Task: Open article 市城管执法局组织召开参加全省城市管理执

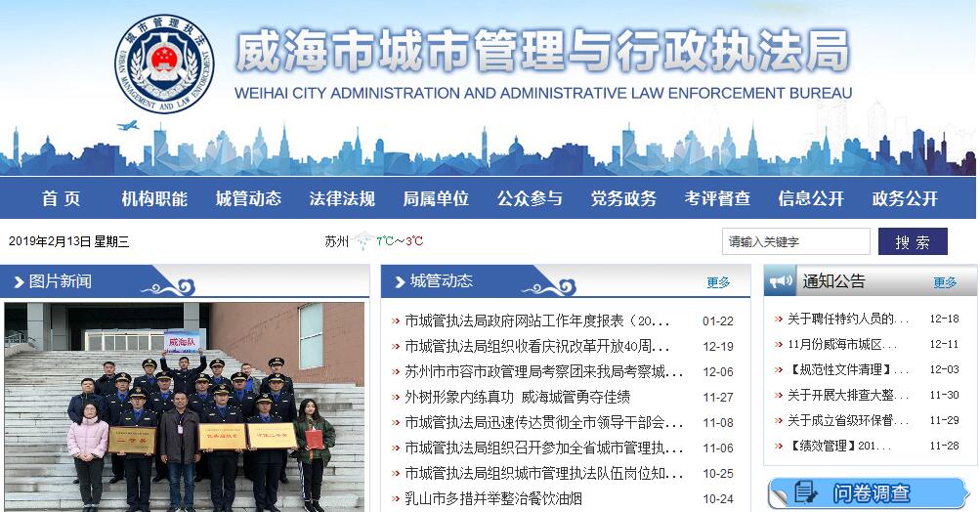Action: pos(544,448)
